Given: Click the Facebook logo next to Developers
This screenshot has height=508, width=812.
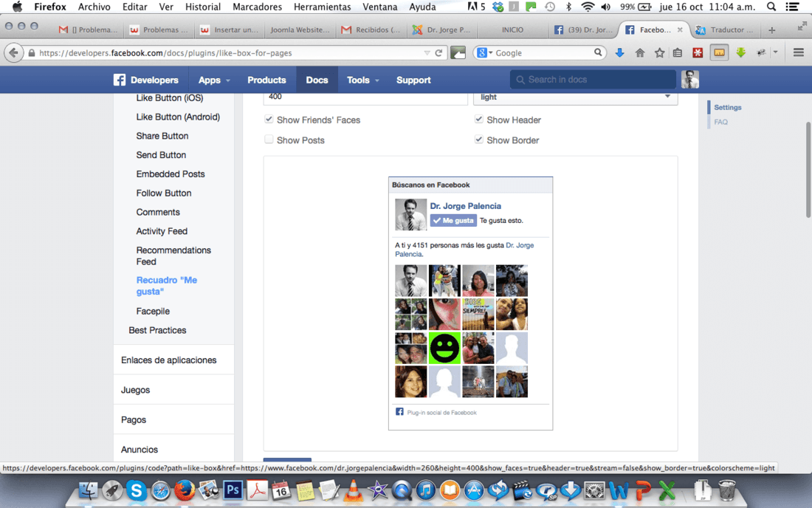Looking at the screenshot, I should tap(120, 80).
